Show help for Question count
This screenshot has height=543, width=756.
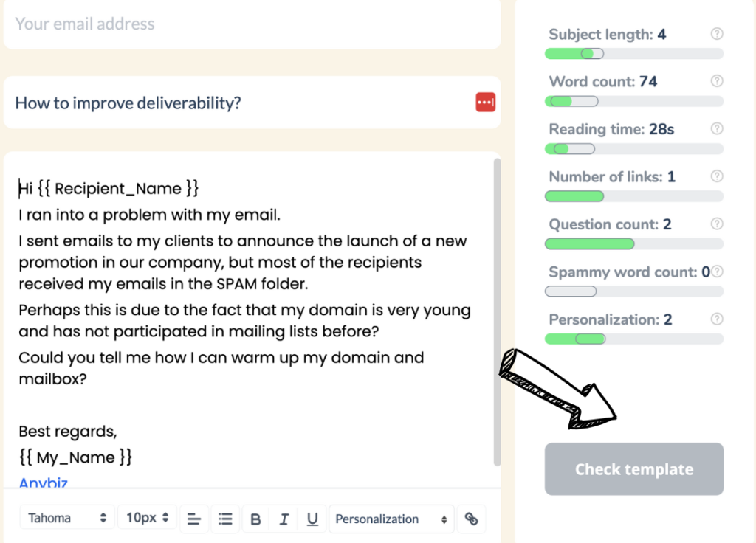(x=717, y=224)
